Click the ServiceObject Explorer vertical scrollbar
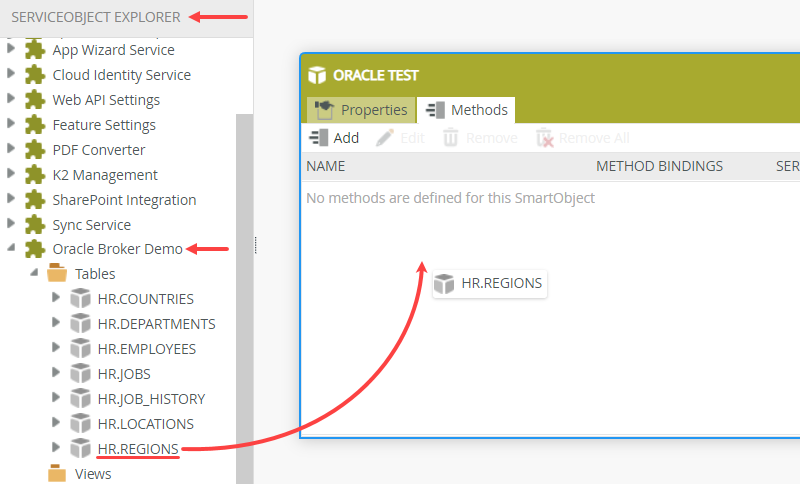 point(245,299)
